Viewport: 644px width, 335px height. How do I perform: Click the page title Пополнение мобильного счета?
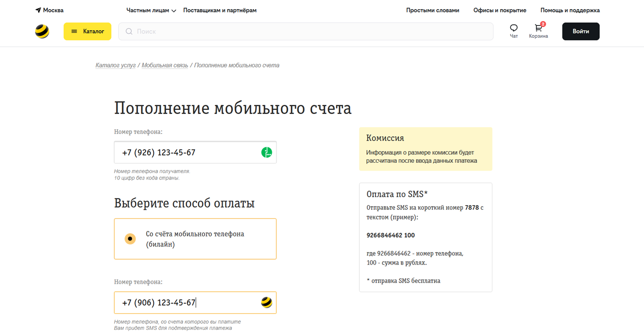point(233,108)
